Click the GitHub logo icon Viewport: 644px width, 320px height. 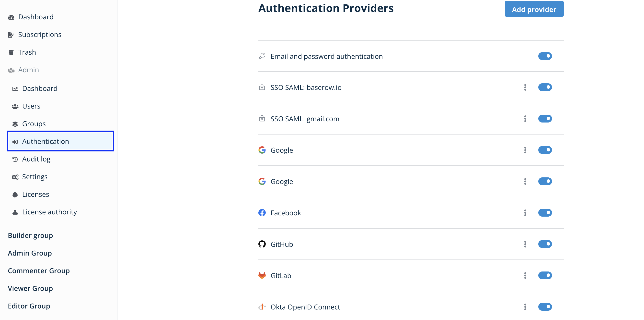pyautogui.click(x=262, y=244)
